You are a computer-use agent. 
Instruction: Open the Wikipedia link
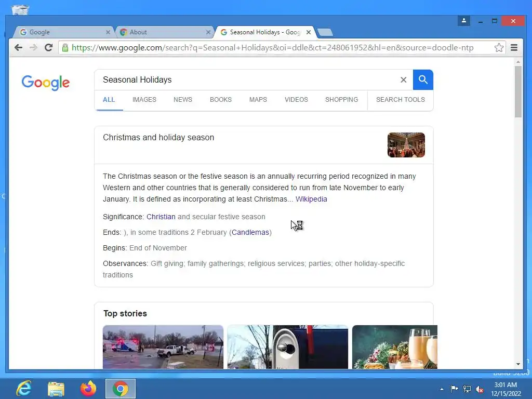point(311,199)
